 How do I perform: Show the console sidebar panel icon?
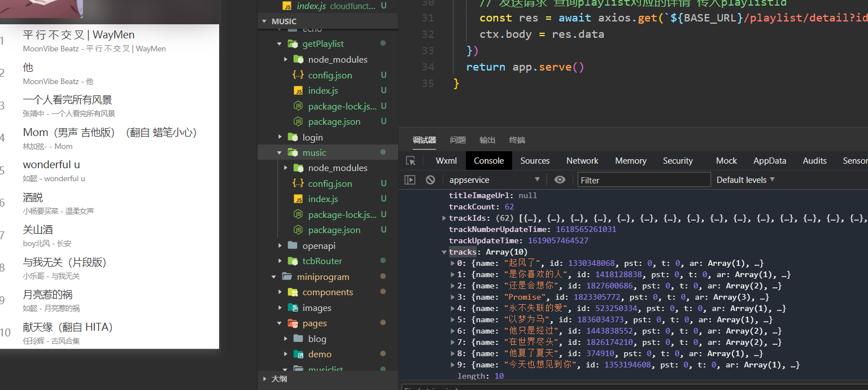[410, 179]
